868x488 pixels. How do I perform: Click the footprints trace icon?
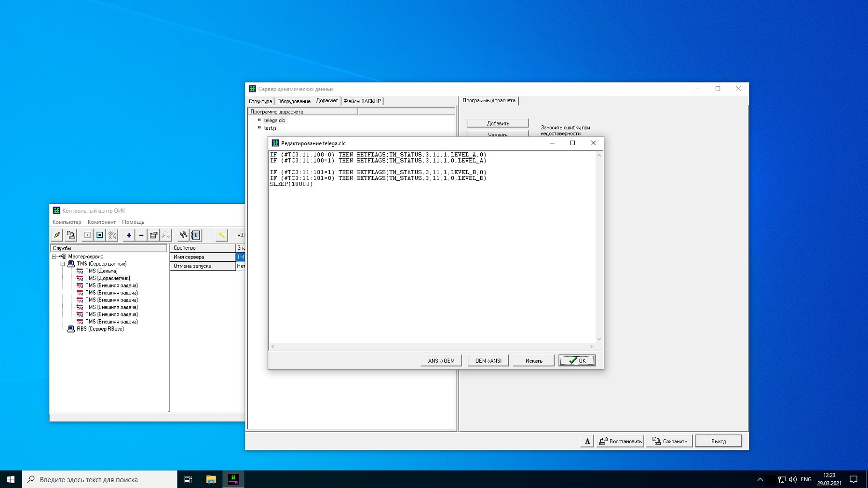tap(183, 235)
